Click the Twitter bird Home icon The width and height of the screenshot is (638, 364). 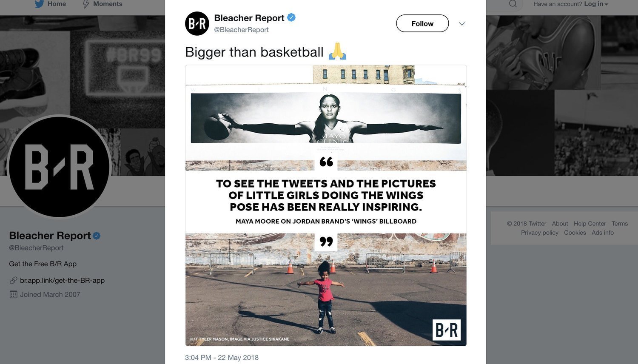pos(39,4)
